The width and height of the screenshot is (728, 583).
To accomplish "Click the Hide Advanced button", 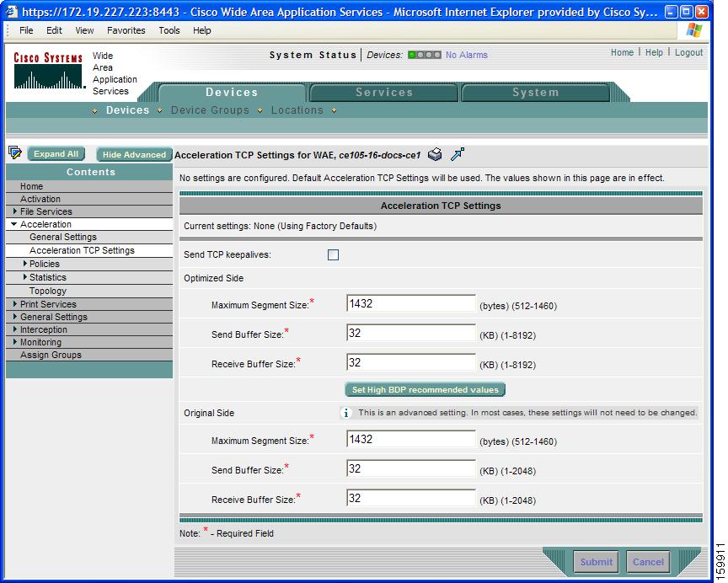I will (134, 154).
